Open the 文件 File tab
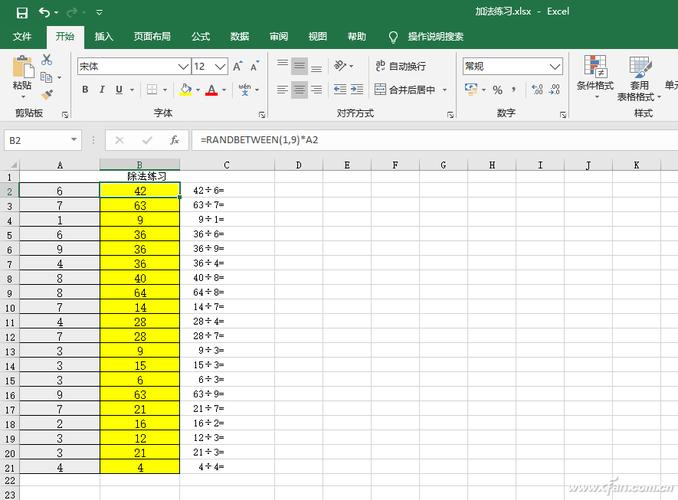 point(22,37)
